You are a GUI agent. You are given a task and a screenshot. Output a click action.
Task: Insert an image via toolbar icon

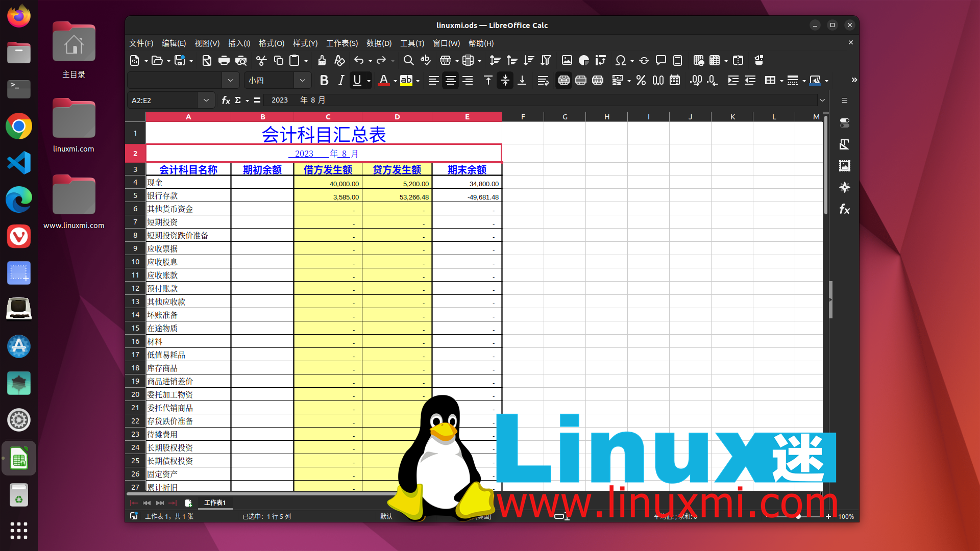point(567,61)
